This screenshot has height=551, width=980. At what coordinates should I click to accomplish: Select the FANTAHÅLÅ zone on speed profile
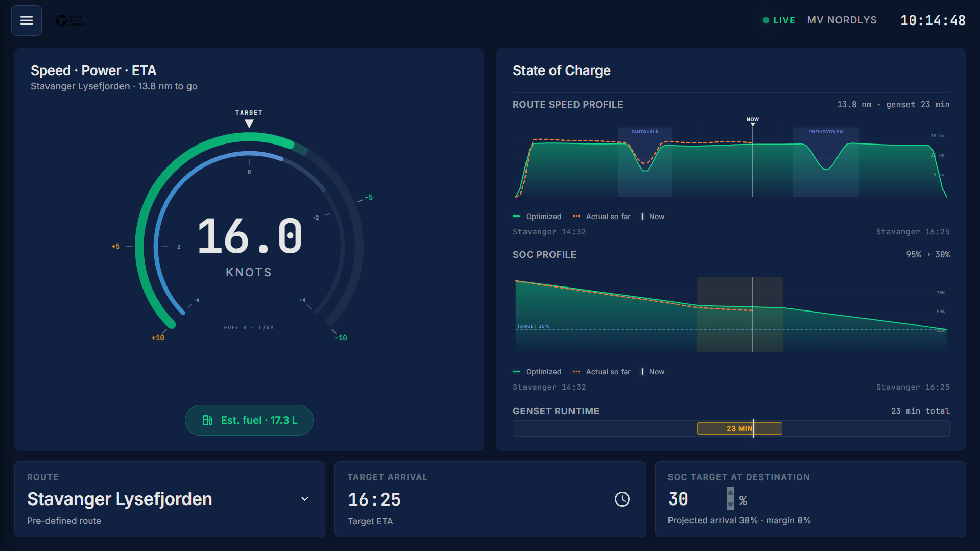click(x=645, y=162)
